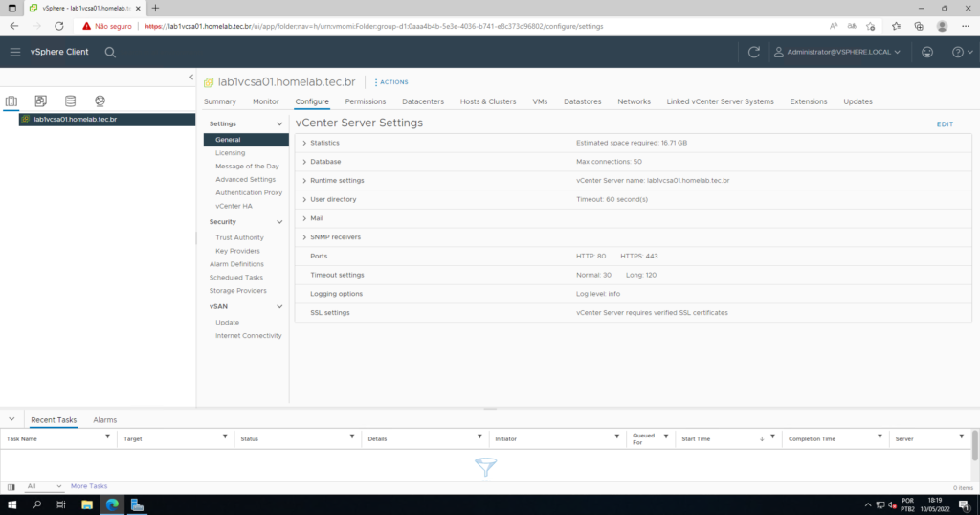Open a new browser tab
The image size is (980, 515).
155,8
